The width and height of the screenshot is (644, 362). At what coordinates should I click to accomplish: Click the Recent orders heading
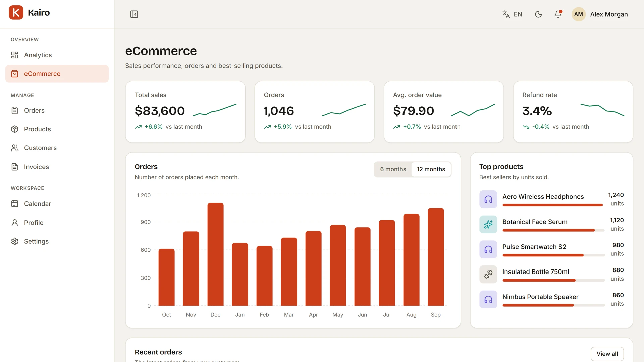click(158, 352)
